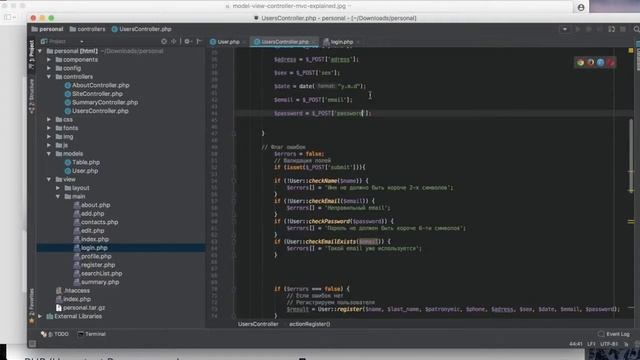Click the fold marker beside the checkName if-statement
This screenshot has height=360, width=640.
(x=234, y=181)
